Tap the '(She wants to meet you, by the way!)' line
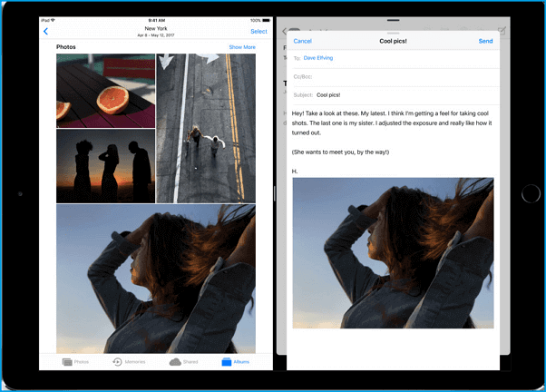546x392 pixels. [x=340, y=152]
